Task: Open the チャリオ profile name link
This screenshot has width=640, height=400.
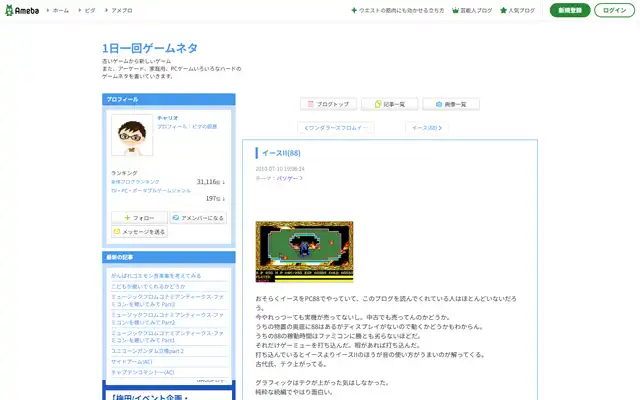Action: pos(167,118)
